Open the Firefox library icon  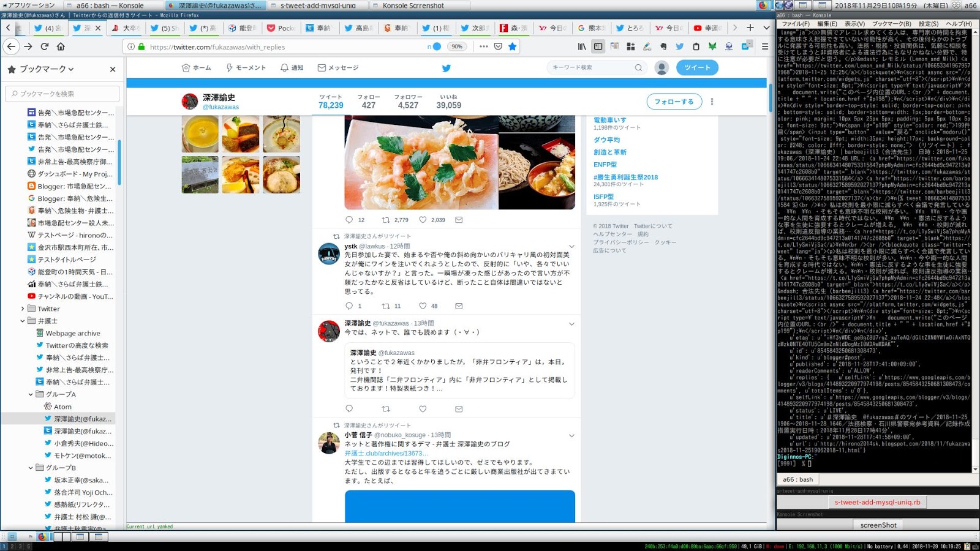[582, 47]
